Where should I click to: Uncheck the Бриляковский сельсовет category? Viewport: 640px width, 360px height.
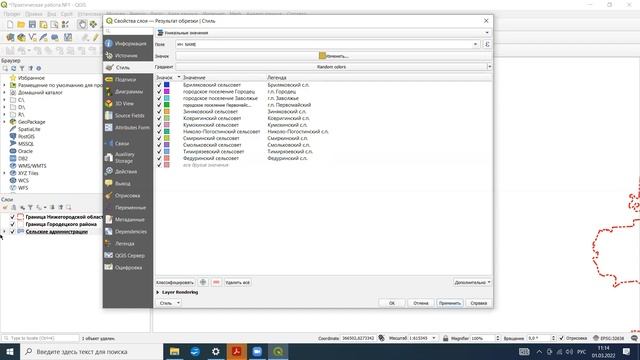[x=159, y=85]
